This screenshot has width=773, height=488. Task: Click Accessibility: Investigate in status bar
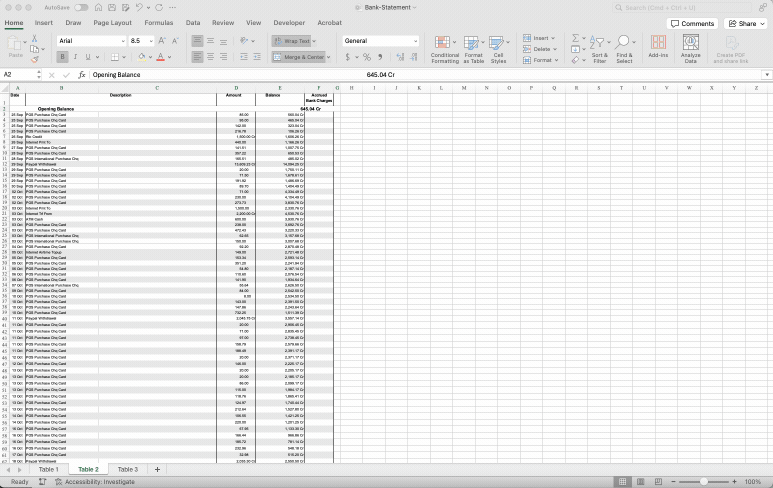click(x=95, y=482)
